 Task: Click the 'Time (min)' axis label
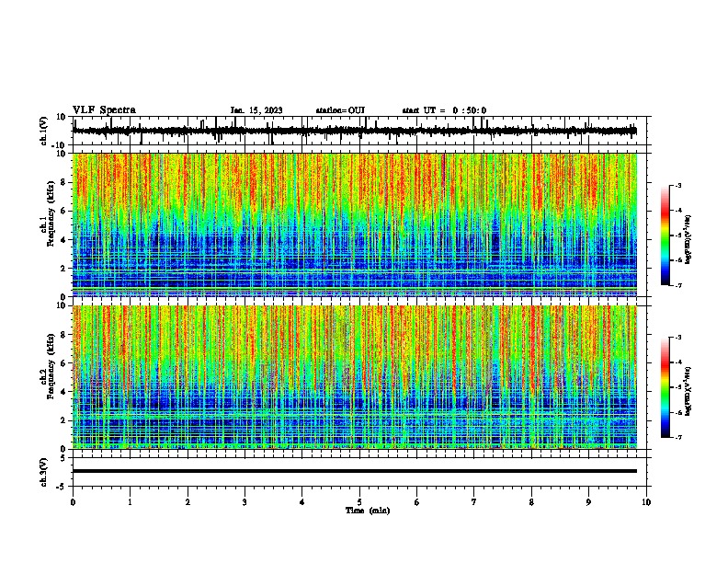tap(368, 510)
